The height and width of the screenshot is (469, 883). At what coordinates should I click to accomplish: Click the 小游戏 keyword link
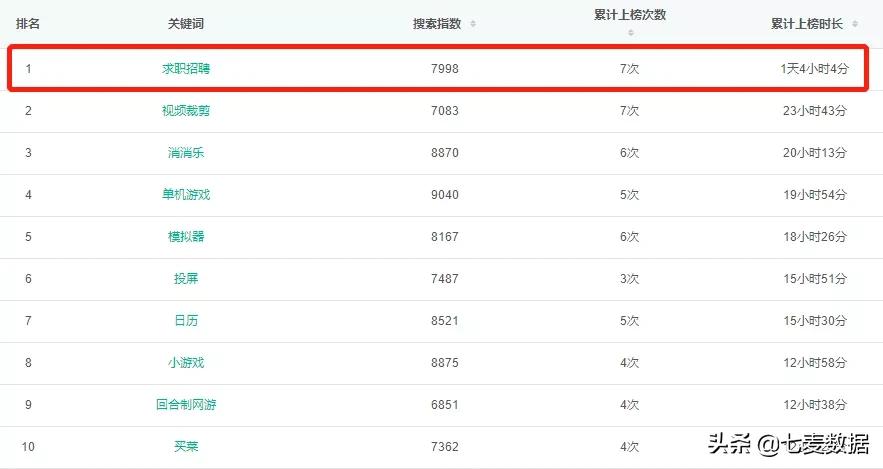coord(186,363)
